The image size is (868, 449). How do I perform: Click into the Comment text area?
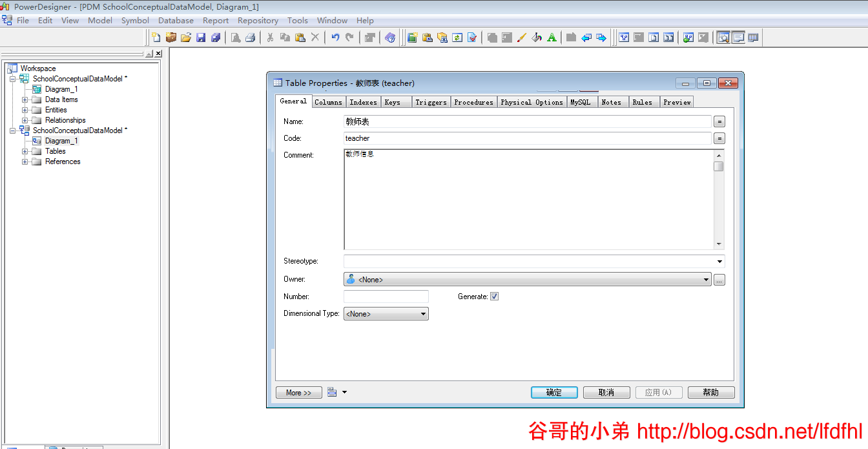click(529, 200)
